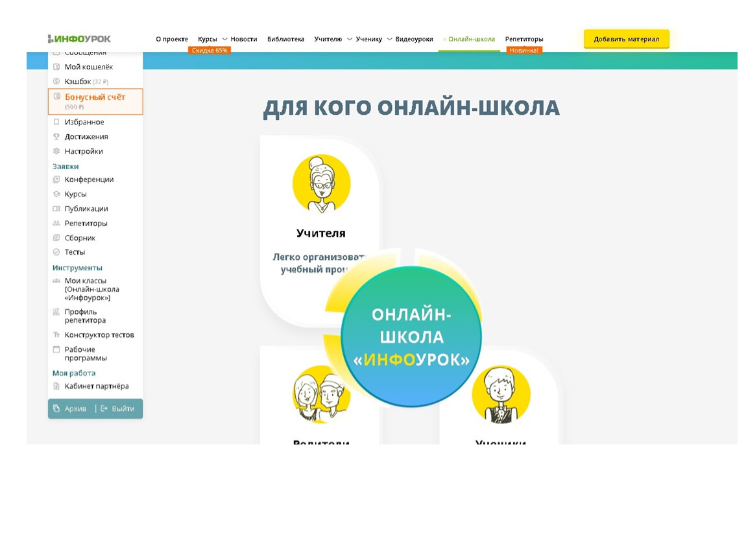Click the play icon beside Конференции
The height and width of the screenshot is (560, 746).
[x=56, y=180]
